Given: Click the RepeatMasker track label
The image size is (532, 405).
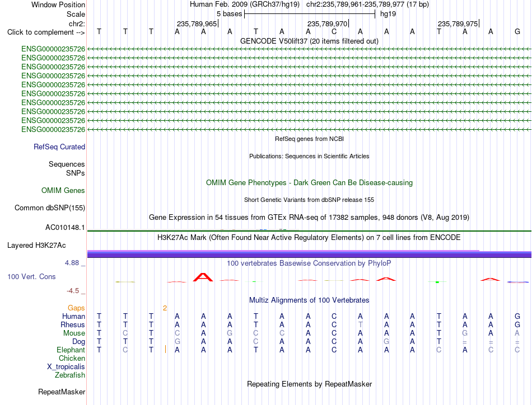Looking at the screenshot, I should point(62,392).
